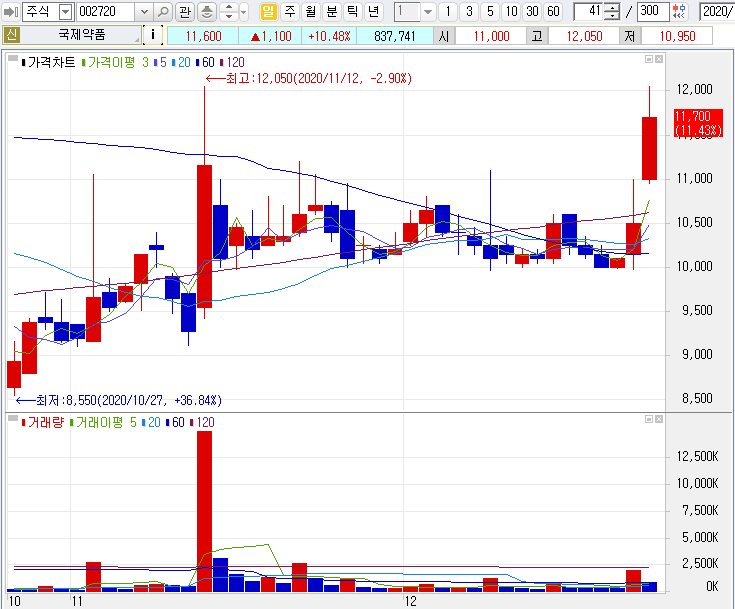The width and height of the screenshot is (735, 609).
Task: Click the change rate +10.48%
Action: coord(329,36)
